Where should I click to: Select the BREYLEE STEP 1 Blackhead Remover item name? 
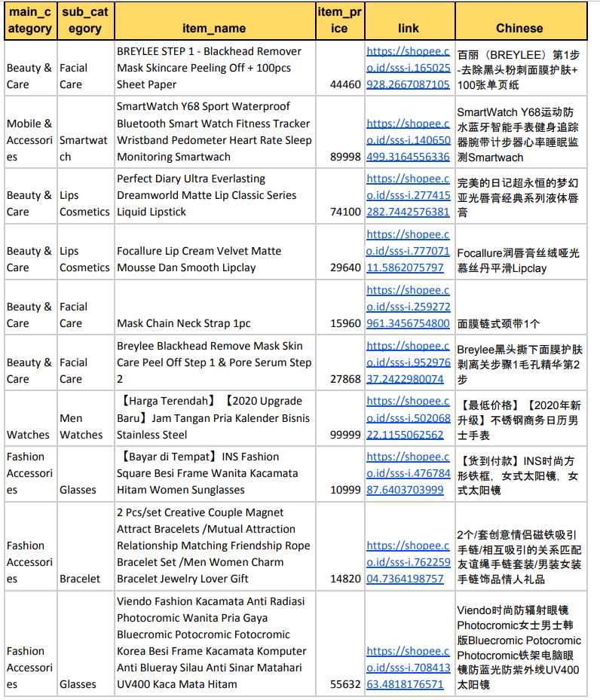215,68
